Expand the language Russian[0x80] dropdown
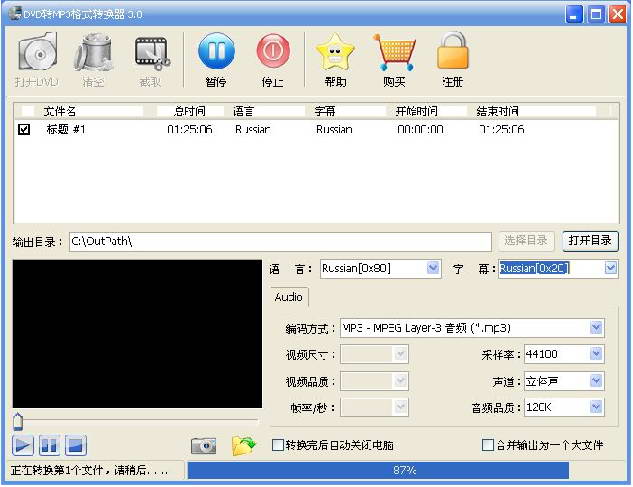Screen dimensions: 633x487 coord(433,268)
